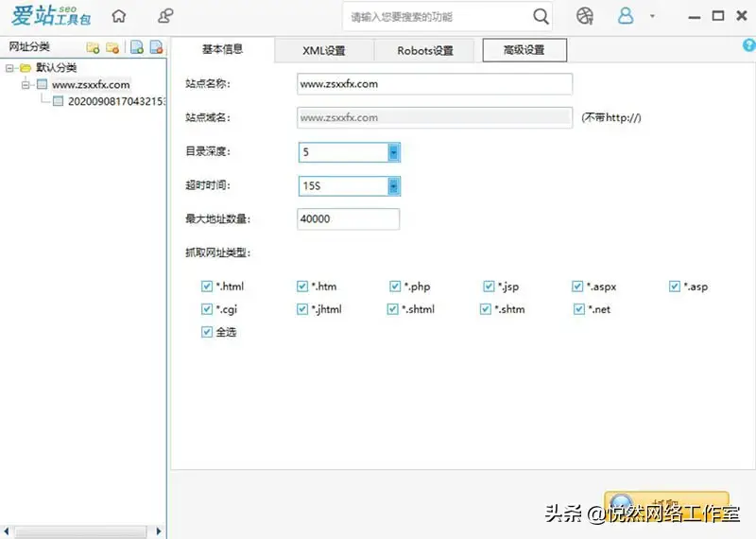This screenshot has width=756, height=539.
Task: Click the horizontal scrollbar thumb in tree panel
Action: pos(80,531)
